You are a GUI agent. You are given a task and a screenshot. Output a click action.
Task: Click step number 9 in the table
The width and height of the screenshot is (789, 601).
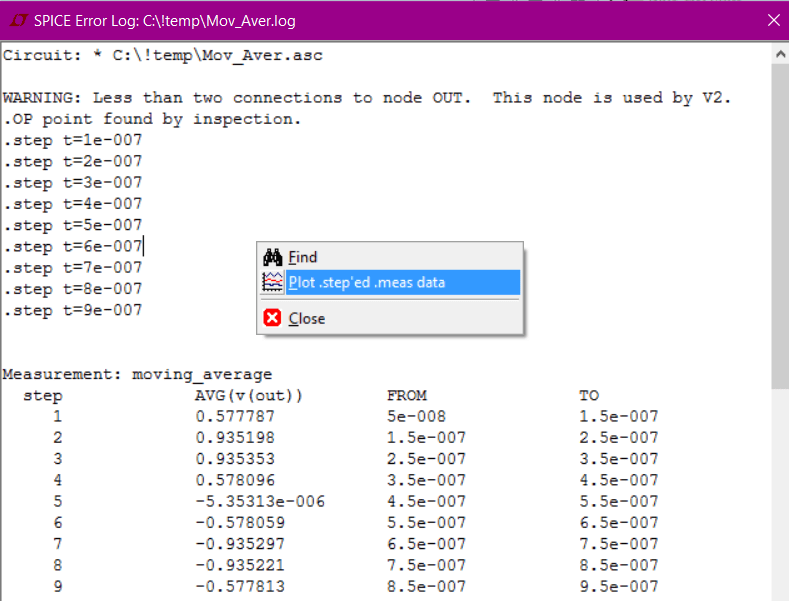(58, 586)
